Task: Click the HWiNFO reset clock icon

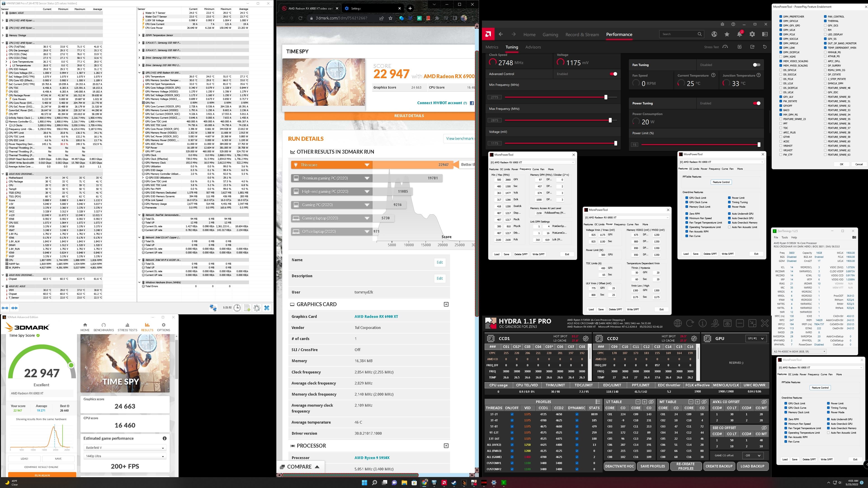Action: tap(237, 308)
